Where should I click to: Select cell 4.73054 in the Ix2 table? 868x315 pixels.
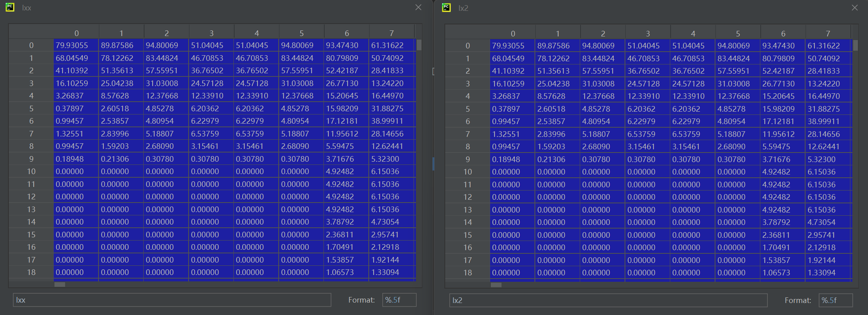[x=828, y=222]
